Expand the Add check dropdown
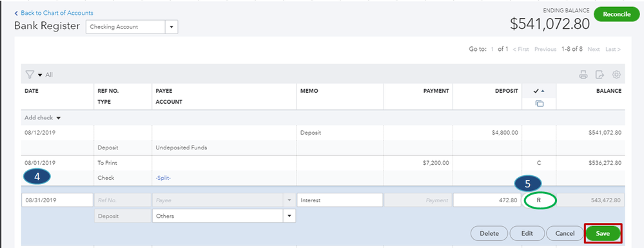644x248 pixels. click(58, 118)
